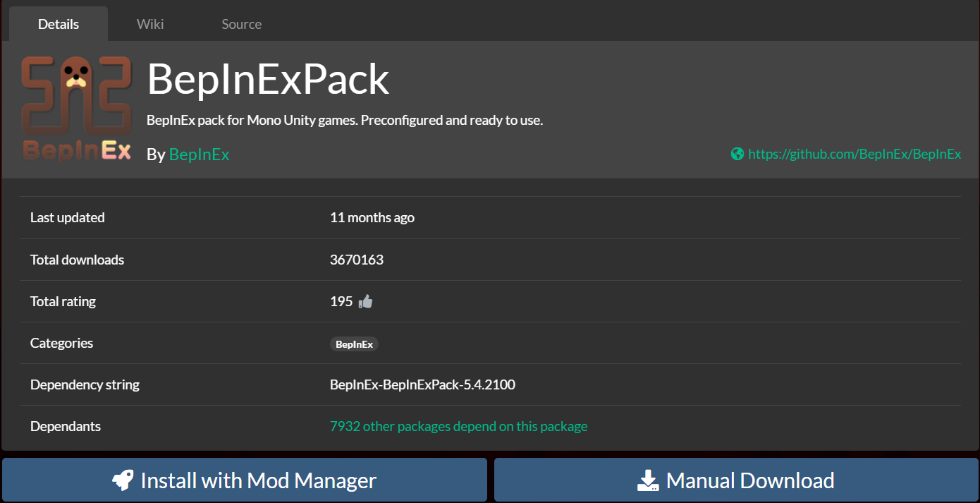The height and width of the screenshot is (503, 980).
Task: Click the dependency string BepInEx-BepInExPack-5.4.2100
Action: click(x=422, y=384)
